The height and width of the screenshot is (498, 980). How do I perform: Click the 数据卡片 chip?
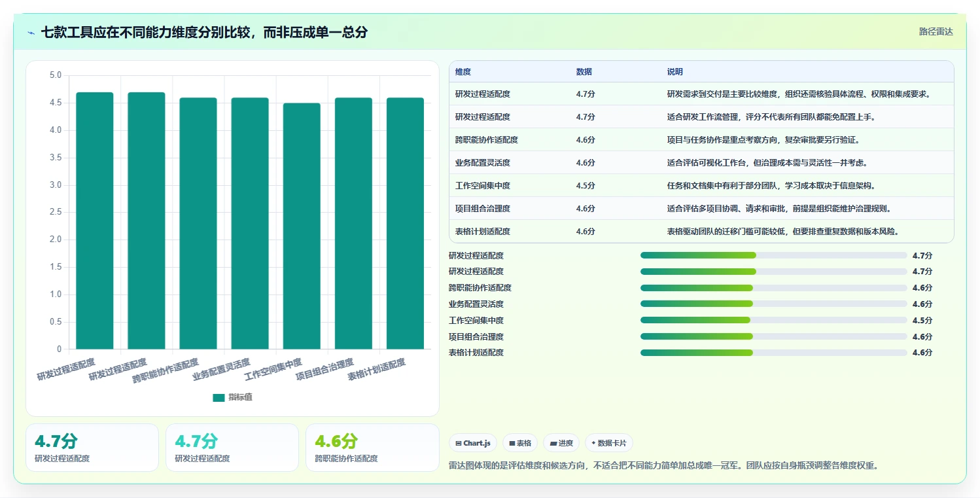(x=609, y=443)
